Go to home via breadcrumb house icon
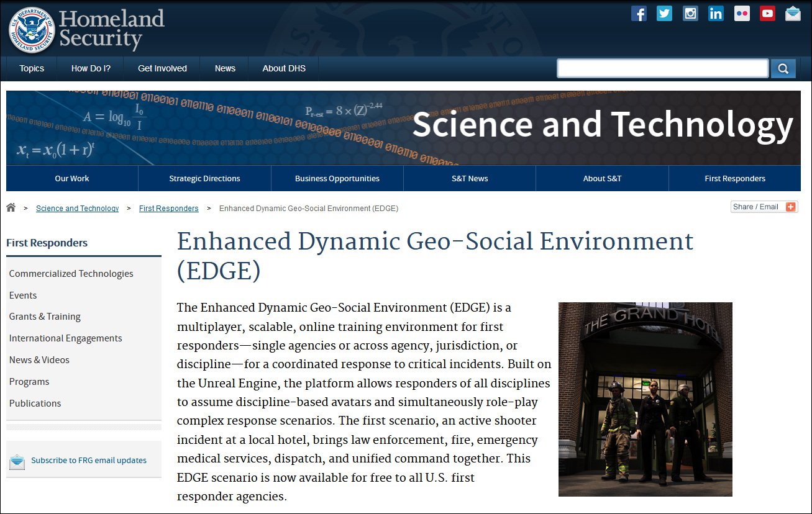812x514 pixels. click(x=11, y=207)
